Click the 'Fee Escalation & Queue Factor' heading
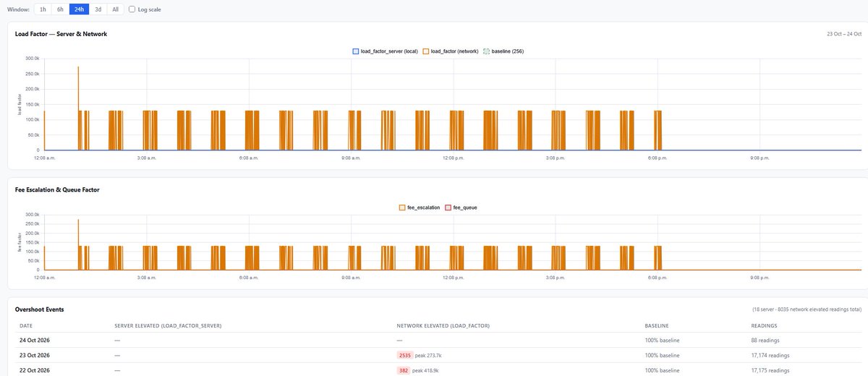 coord(57,189)
